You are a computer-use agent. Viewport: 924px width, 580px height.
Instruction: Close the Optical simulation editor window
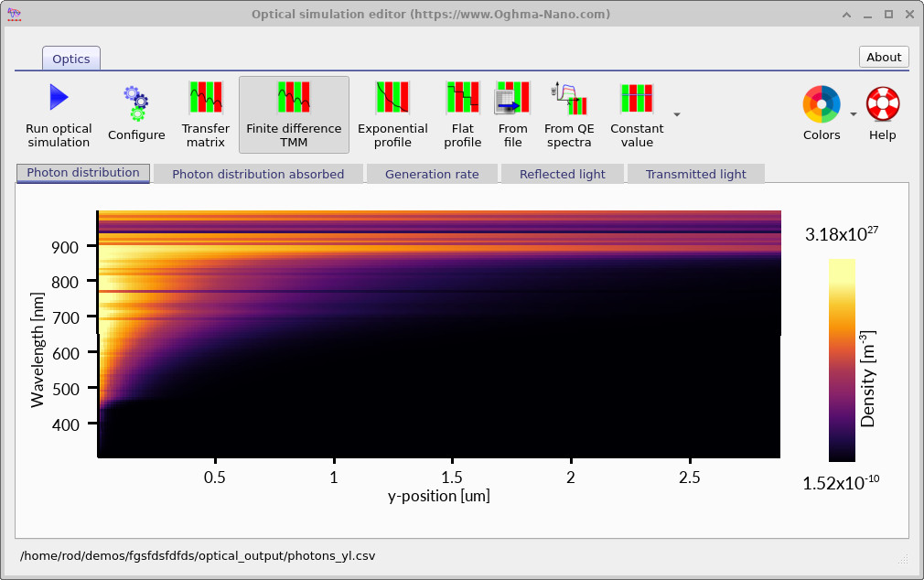909,15
